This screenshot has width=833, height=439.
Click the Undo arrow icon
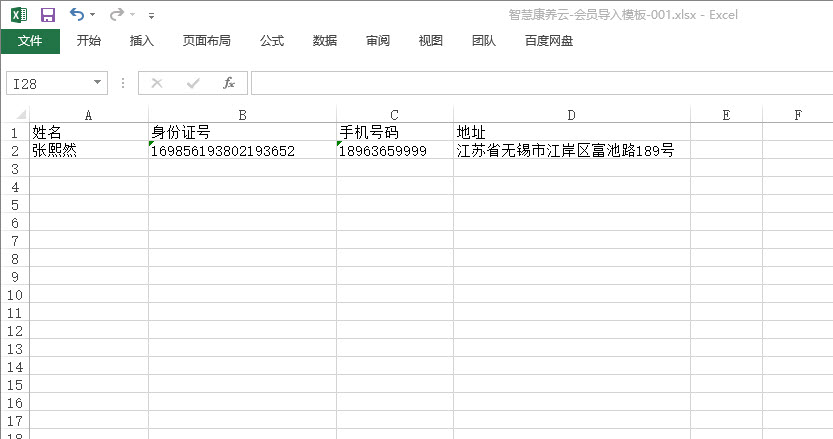(x=77, y=15)
